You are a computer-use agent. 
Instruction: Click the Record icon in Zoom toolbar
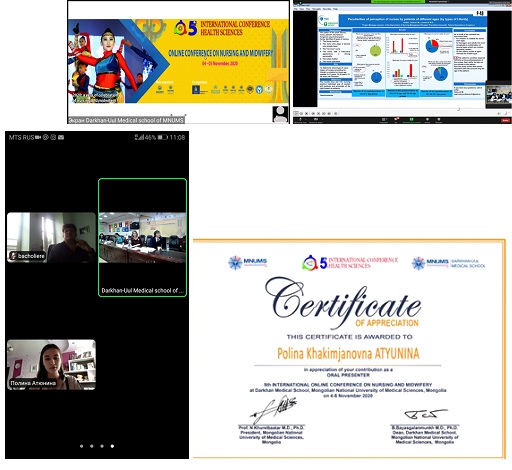(427, 119)
